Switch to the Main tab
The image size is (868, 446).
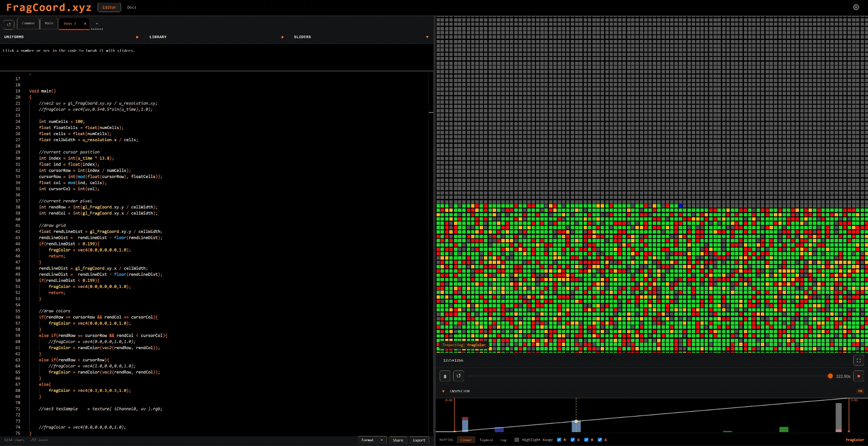click(49, 23)
